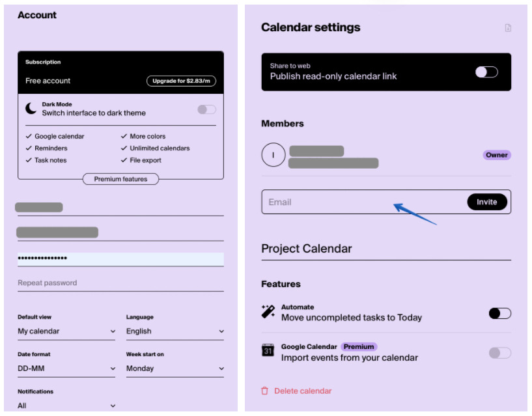This screenshot has height=416, width=532.
Task: Click the Automate magic wand icon
Action: [x=268, y=312]
